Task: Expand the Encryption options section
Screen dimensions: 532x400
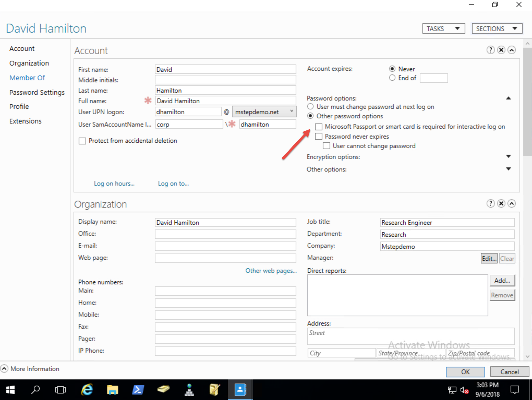Action: pyautogui.click(x=508, y=156)
